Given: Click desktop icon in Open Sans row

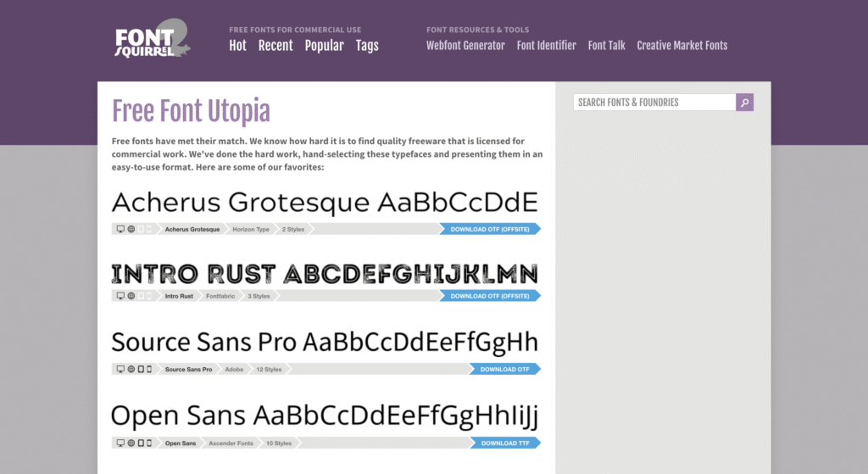Looking at the screenshot, I should [x=120, y=443].
